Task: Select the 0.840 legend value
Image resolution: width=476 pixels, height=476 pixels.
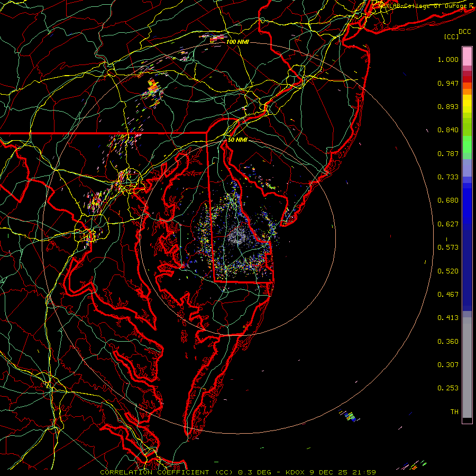Action: [x=448, y=130]
